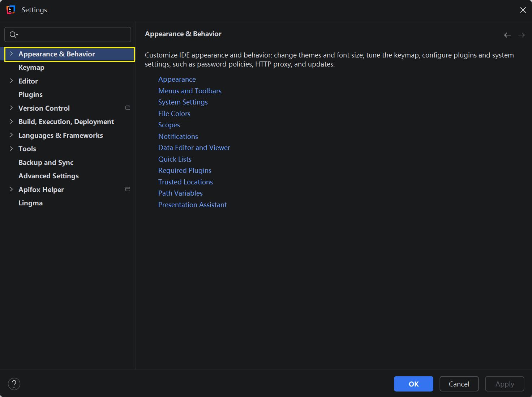Click project-level icon beside Apifox Helper
Screen dimensions: 532x397
[128, 189]
